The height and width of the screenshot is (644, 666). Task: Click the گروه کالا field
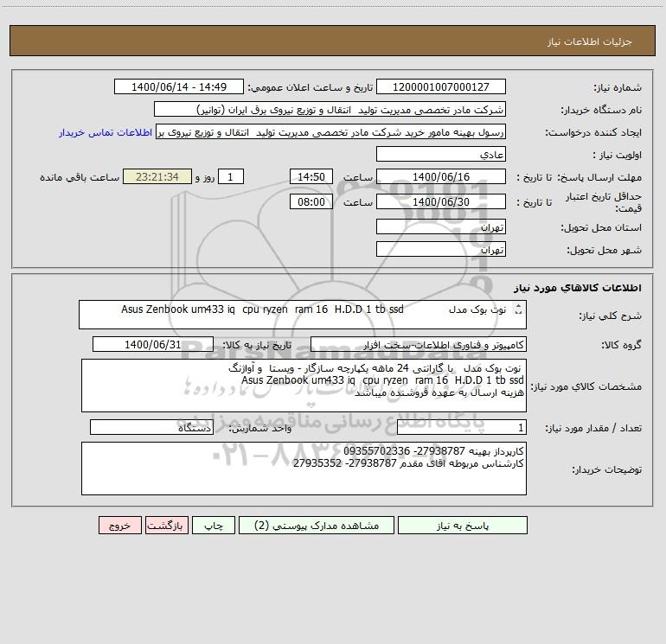[419, 344]
